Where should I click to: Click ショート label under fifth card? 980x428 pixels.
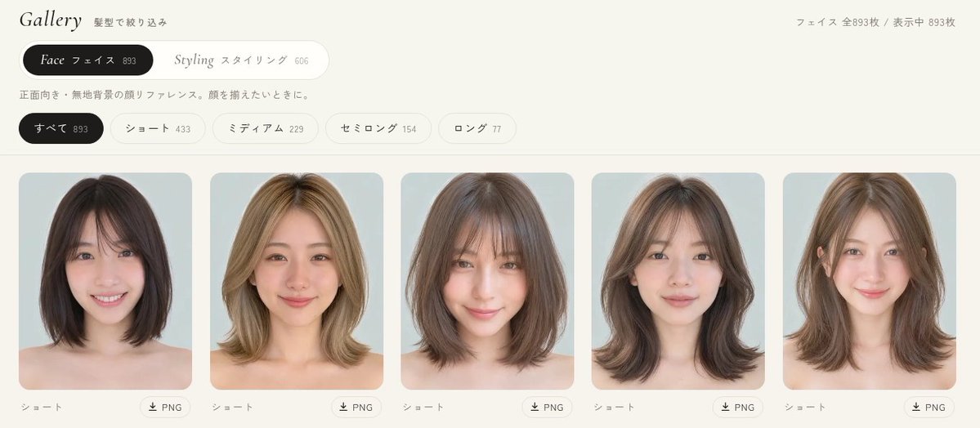point(806,408)
